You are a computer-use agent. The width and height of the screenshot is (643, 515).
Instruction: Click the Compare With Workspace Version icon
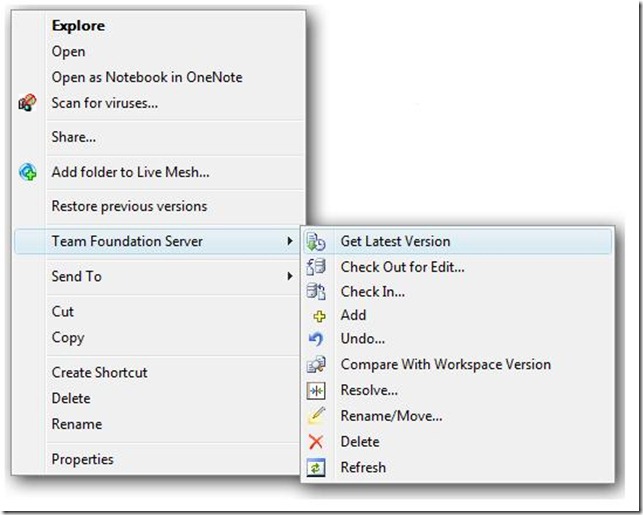click(x=316, y=365)
